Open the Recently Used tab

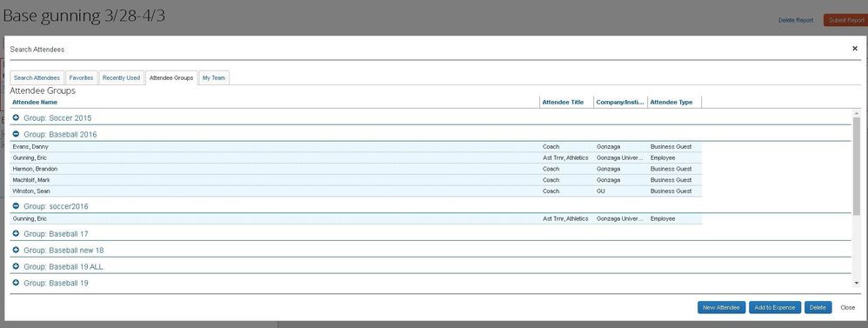[x=121, y=78]
